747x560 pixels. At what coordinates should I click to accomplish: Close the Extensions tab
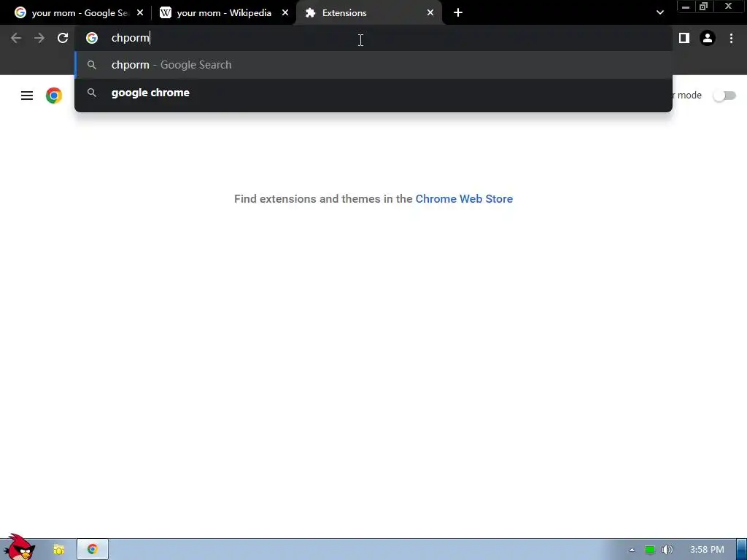tap(430, 13)
